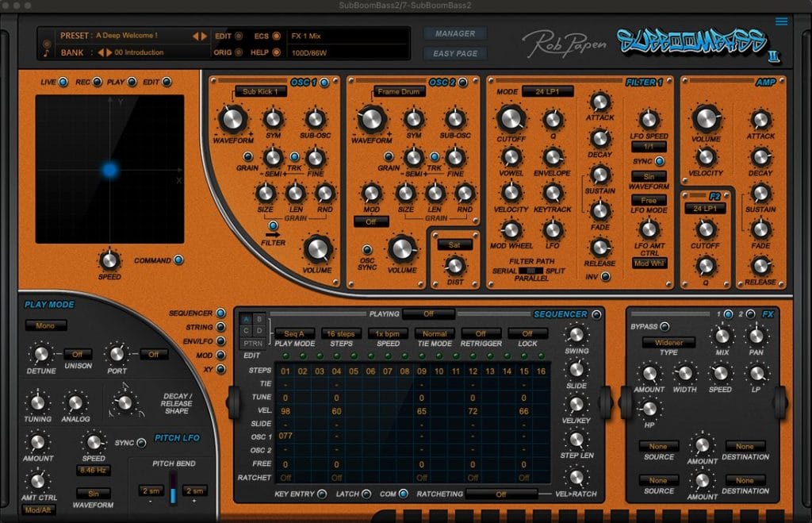Switch to the STRING page

(x=220, y=327)
